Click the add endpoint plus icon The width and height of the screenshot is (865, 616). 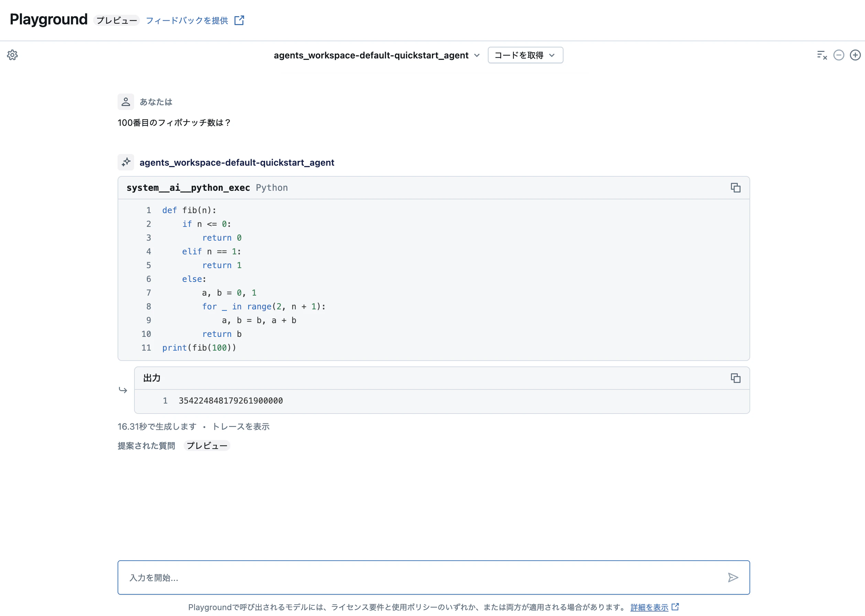855,55
